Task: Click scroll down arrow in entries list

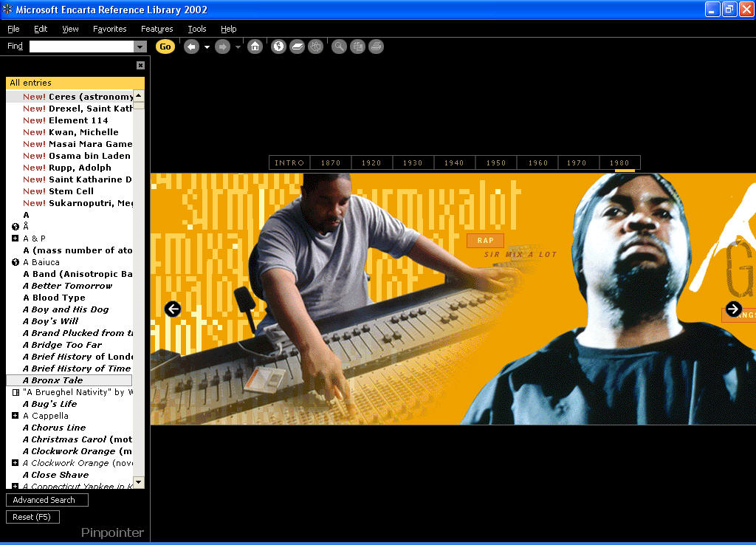Action: [139, 481]
